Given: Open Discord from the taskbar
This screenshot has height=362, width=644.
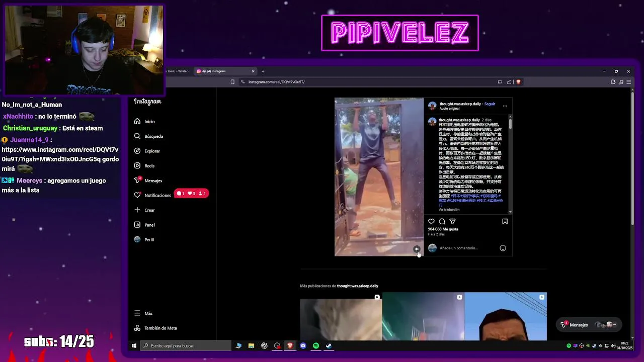Looking at the screenshot, I should pos(303,346).
